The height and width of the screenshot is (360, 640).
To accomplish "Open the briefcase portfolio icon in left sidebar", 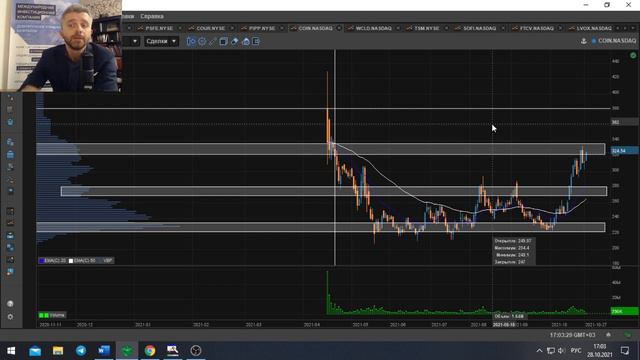I will (10, 154).
